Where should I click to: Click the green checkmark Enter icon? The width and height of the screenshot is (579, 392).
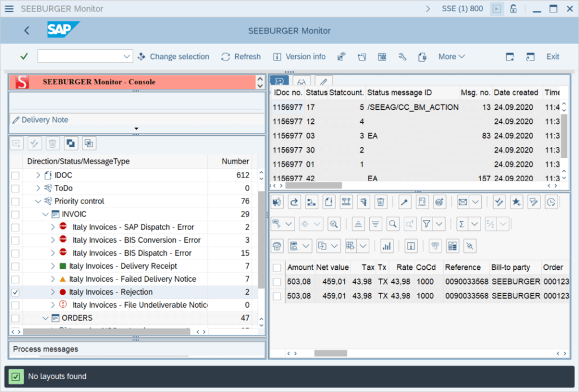tap(24, 57)
